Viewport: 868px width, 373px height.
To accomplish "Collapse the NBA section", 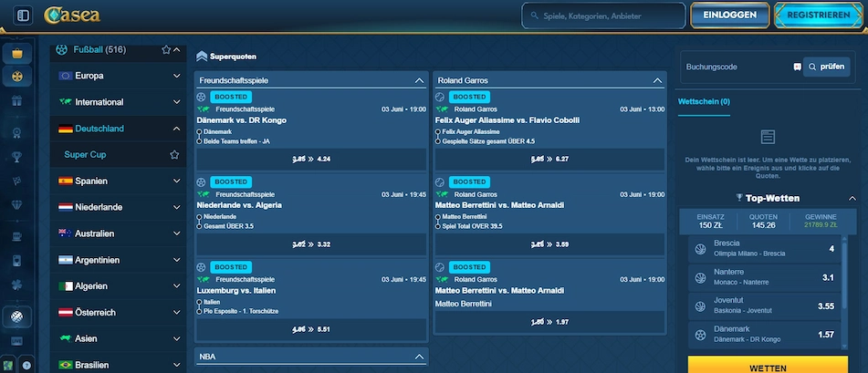I will click(419, 357).
